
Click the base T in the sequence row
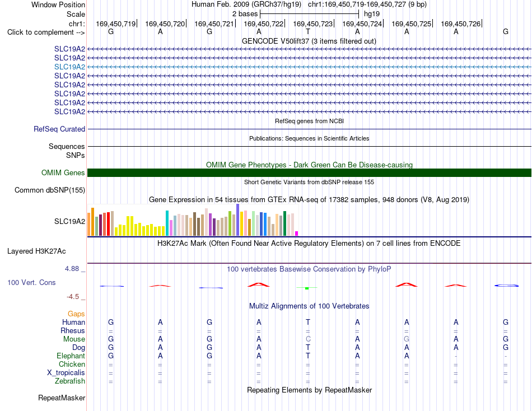308,31
